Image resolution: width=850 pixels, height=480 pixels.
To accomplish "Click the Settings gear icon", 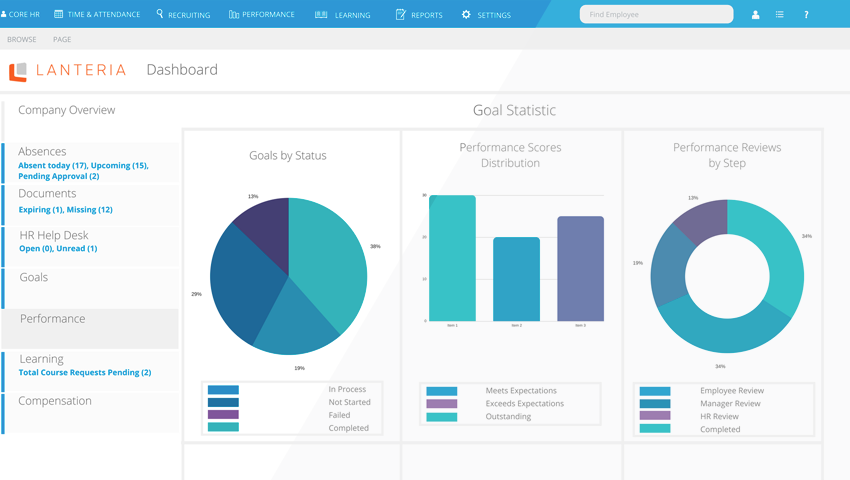I will pyautogui.click(x=466, y=15).
